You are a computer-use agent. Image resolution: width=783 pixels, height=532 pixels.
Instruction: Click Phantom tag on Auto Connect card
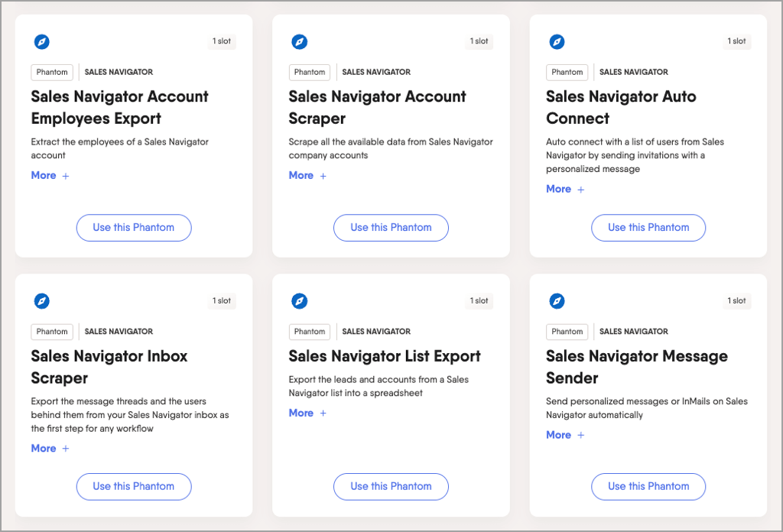(567, 73)
